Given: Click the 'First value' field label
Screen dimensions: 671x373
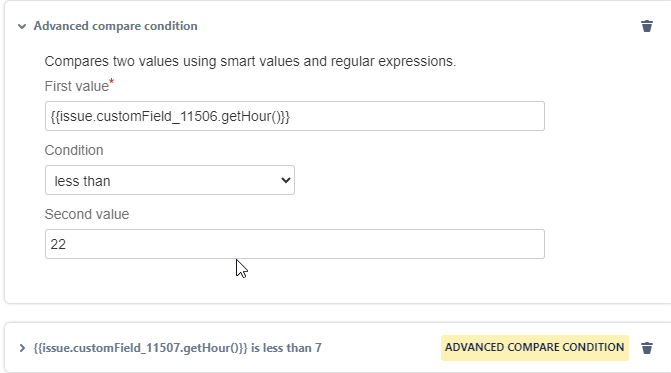Looking at the screenshot, I should tap(77, 86).
